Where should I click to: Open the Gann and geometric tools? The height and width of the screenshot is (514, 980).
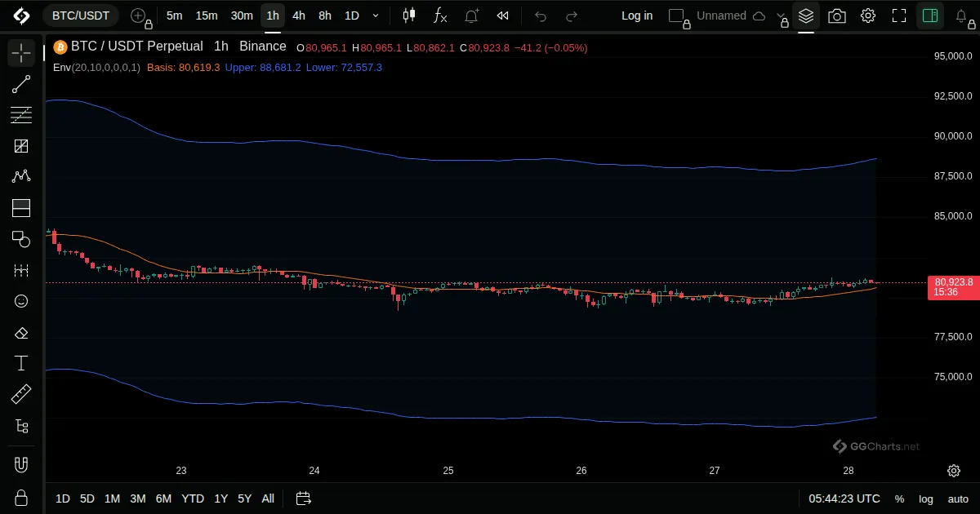(x=21, y=146)
